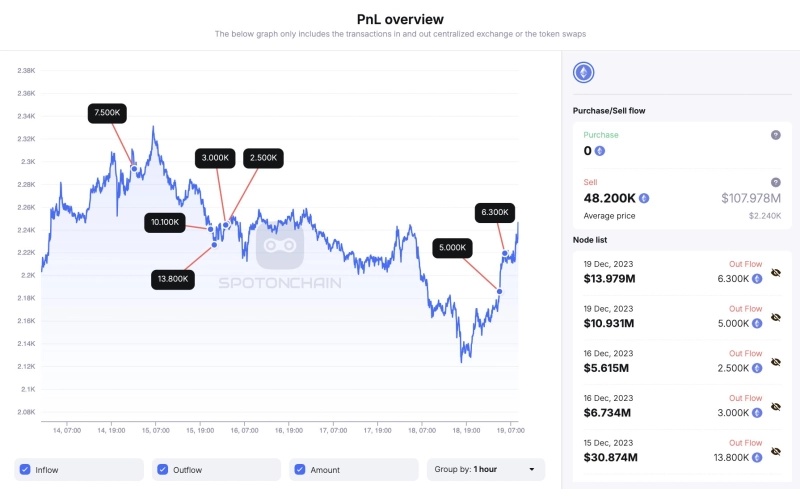Toggle the eye icon for the $6.734M node
The height and width of the screenshot is (489, 800).
775,406
